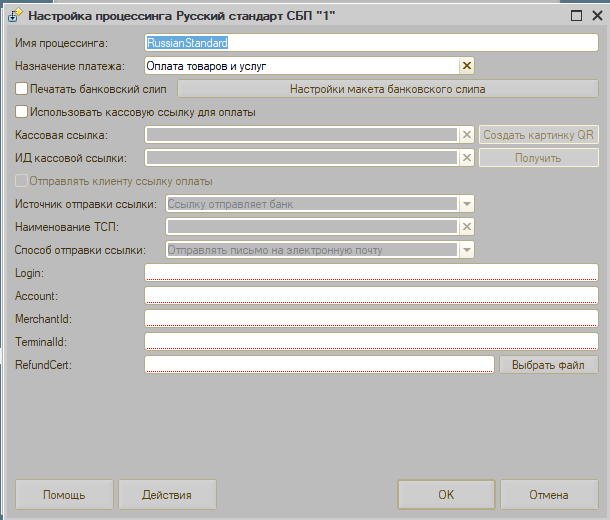Click the Создать картинку QR button
This screenshot has width=610, height=520.
(539, 135)
